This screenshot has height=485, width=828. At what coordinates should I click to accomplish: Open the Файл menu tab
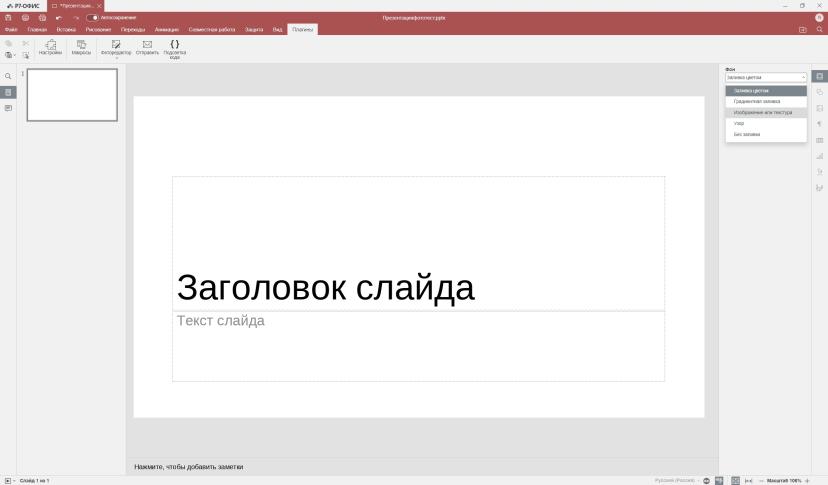(x=11, y=30)
